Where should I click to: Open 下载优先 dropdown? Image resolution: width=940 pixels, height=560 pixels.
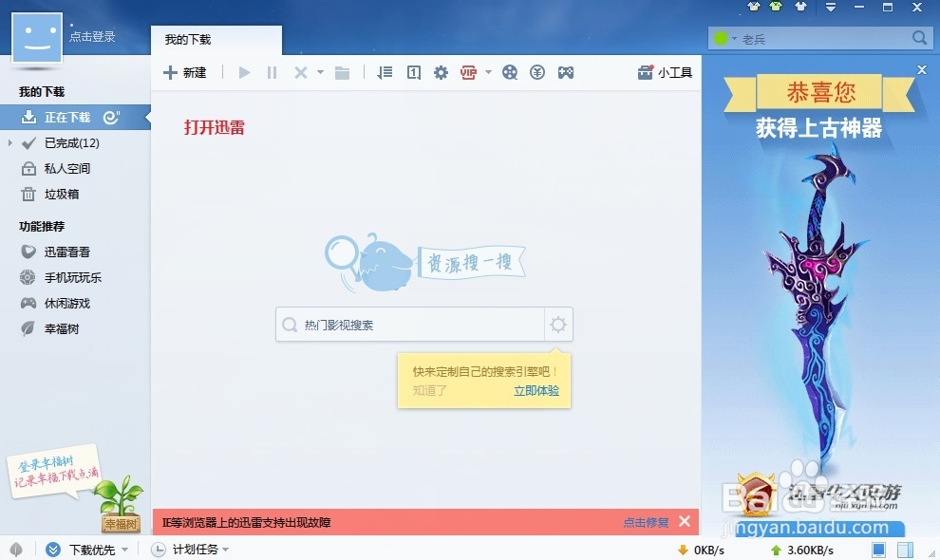87,550
